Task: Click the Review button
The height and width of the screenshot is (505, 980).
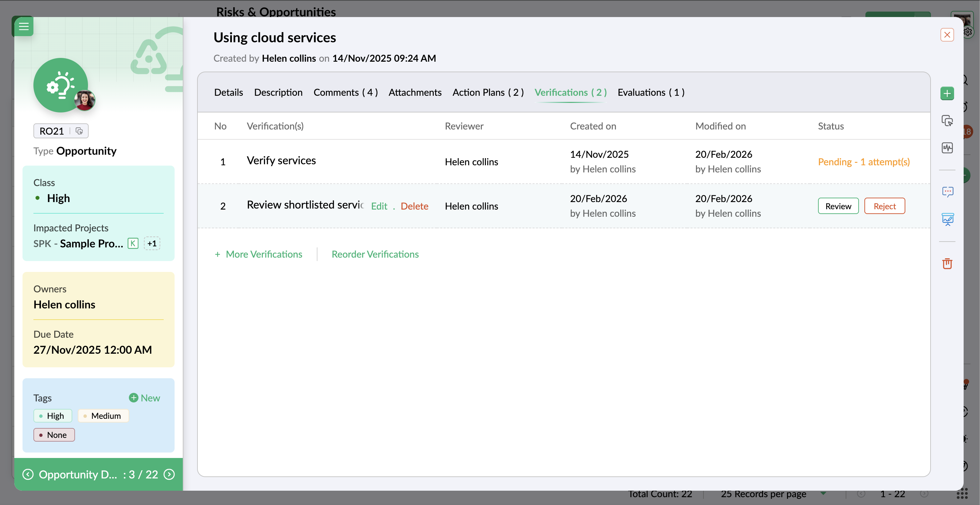Action: (838, 206)
